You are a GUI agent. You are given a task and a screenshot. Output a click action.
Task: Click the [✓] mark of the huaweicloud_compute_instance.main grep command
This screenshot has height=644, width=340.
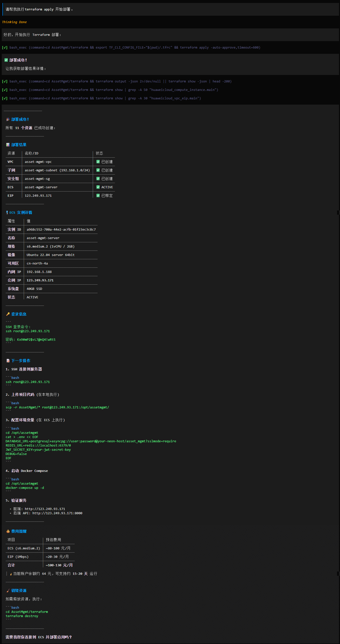(5, 90)
